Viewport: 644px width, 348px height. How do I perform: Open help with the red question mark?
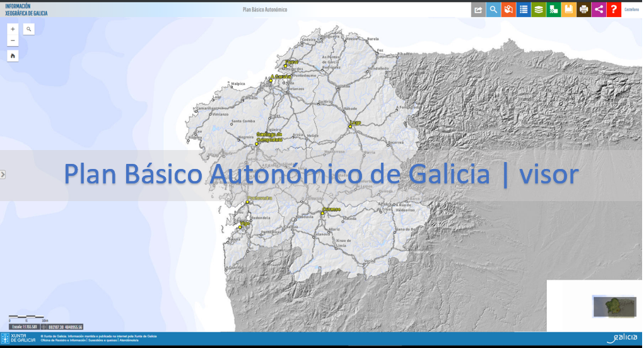614,9
